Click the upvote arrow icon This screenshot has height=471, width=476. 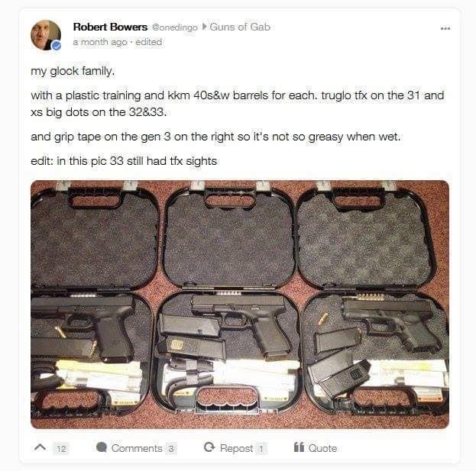coord(40,447)
